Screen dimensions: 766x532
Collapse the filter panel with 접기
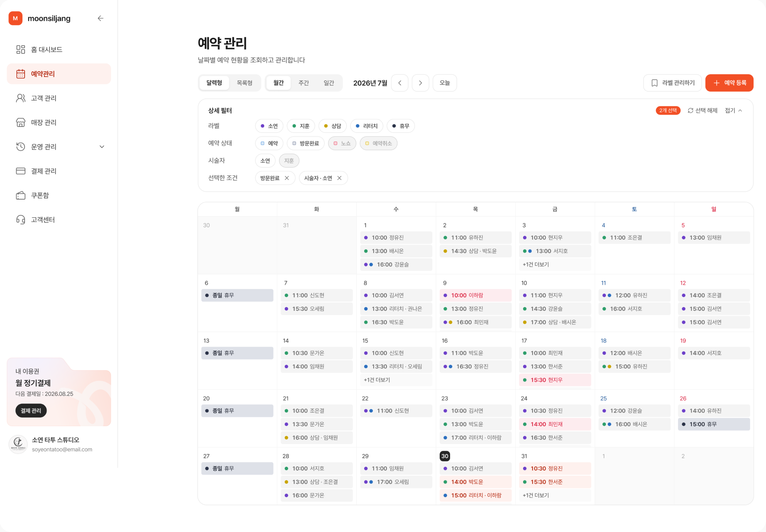point(734,110)
